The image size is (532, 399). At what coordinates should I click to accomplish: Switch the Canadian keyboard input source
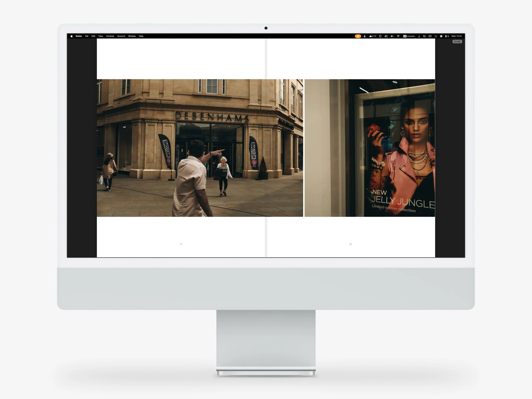tap(409, 36)
